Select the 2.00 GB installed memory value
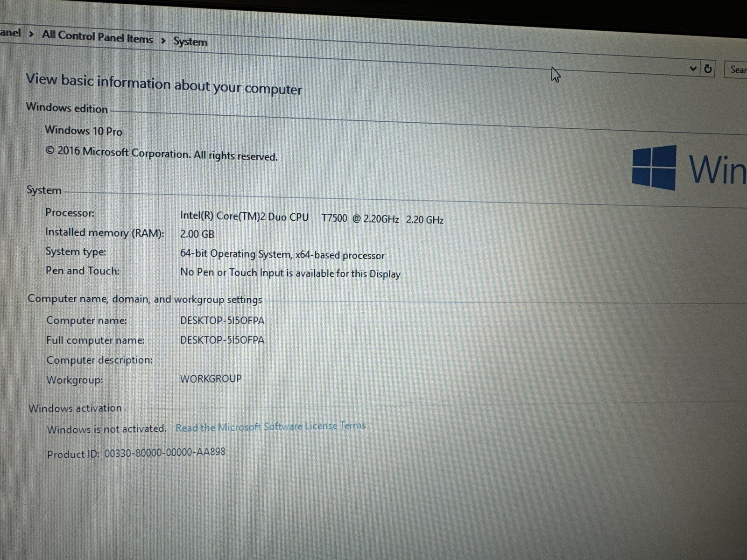The height and width of the screenshot is (560, 747). (197, 234)
